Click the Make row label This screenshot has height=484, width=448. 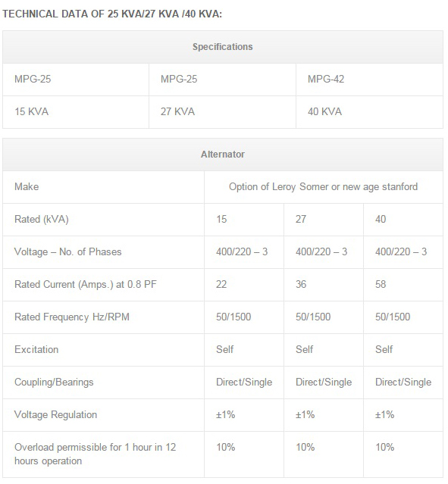click(x=27, y=187)
